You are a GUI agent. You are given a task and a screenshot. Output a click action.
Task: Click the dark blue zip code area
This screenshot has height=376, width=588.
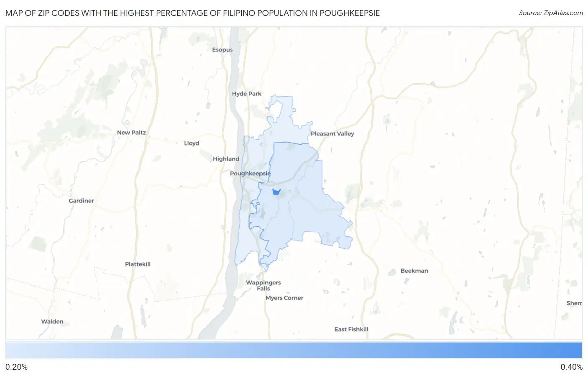point(276,192)
